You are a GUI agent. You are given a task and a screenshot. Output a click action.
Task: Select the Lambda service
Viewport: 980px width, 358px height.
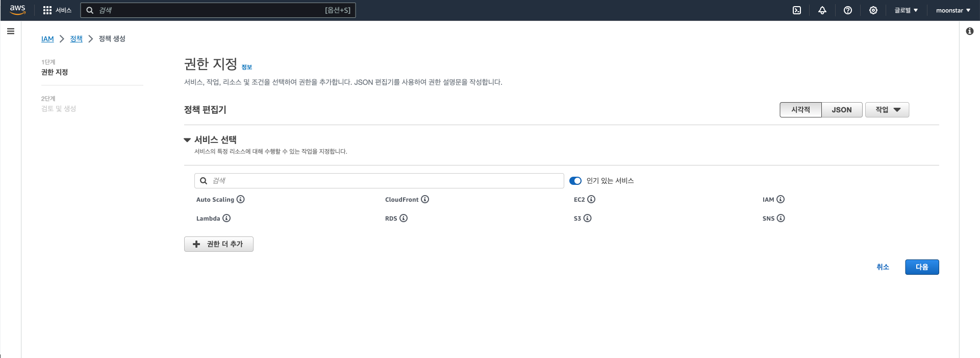point(208,219)
